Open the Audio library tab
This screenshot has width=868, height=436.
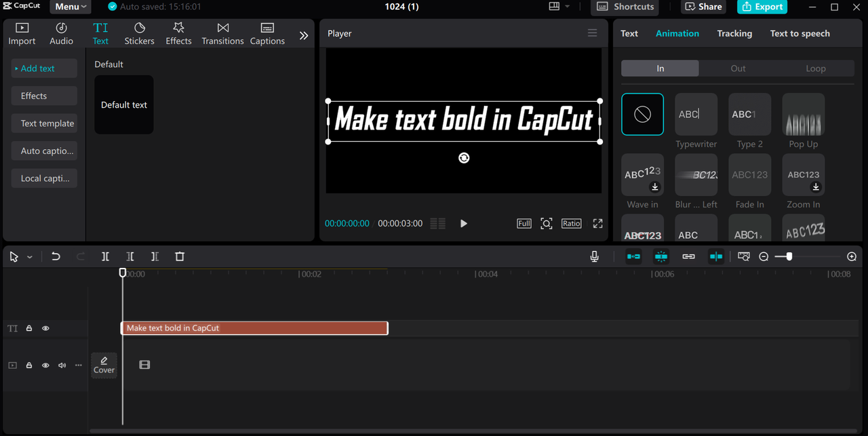click(x=61, y=34)
